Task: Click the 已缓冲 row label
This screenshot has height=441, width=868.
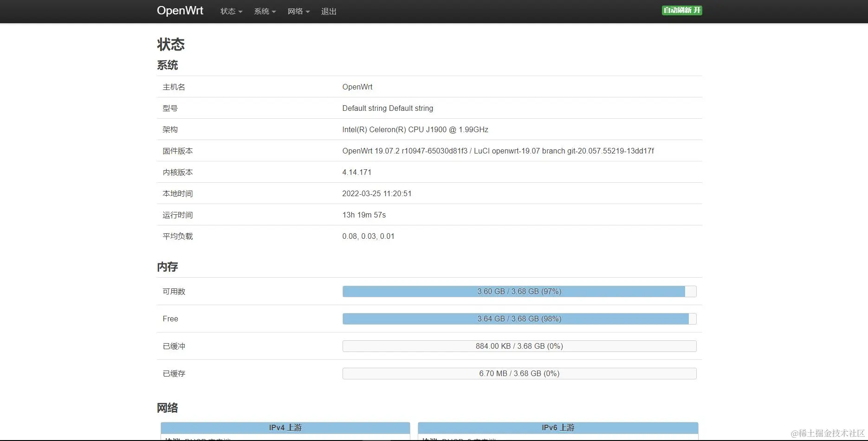Action: tap(174, 346)
